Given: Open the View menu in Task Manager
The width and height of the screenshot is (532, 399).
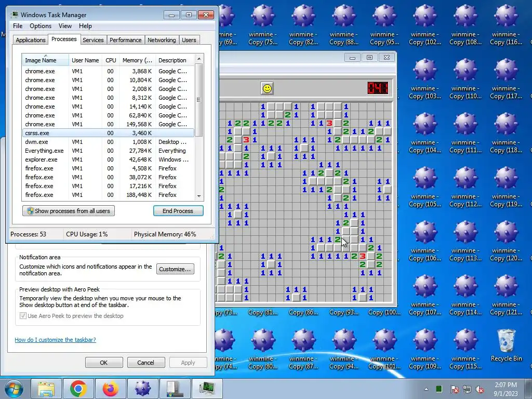Looking at the screenshot, I should point(65,26).
